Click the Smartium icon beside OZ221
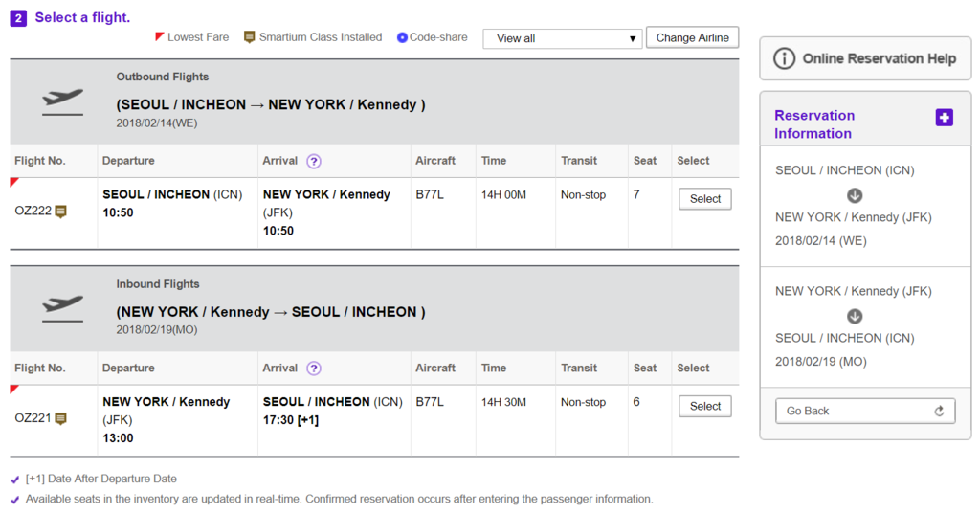This screenshot has height=514, width=980. tap(61, 419)
